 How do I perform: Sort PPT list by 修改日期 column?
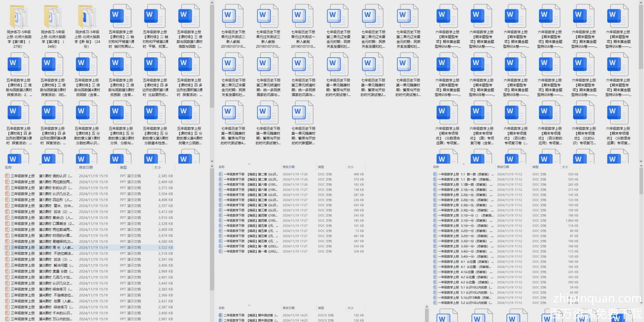point(86,167)
